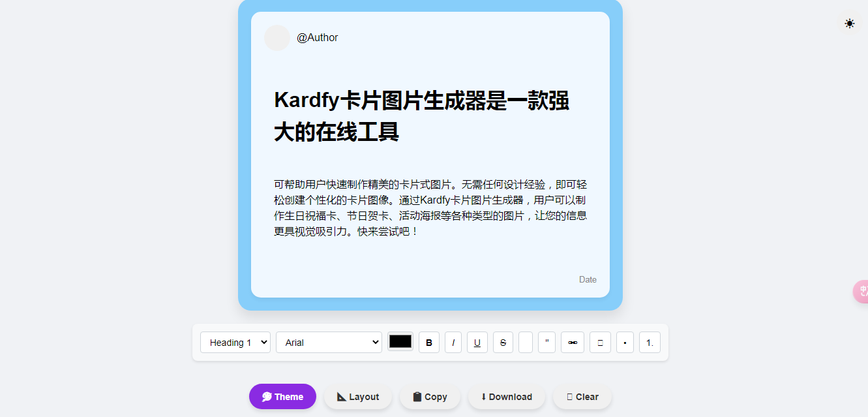Screen dimensions: 868x417
Task: Change card layout via Layout button
Action: click(x=357, y=396)
